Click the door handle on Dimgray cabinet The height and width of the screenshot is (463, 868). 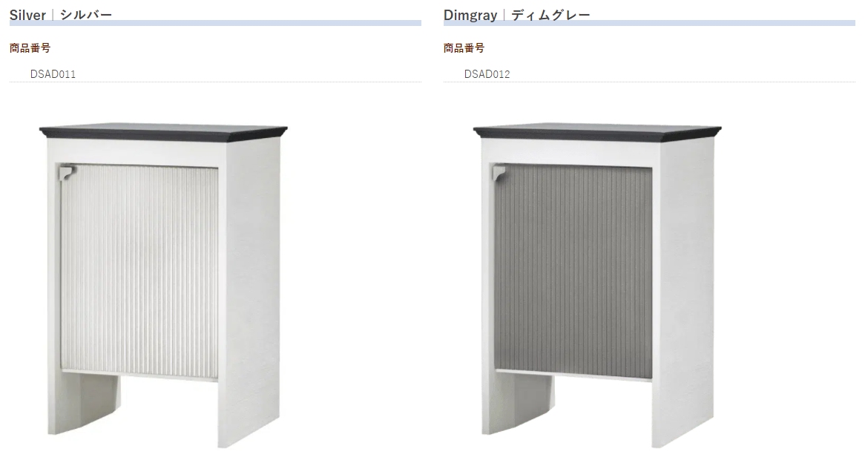click(501, 172)
